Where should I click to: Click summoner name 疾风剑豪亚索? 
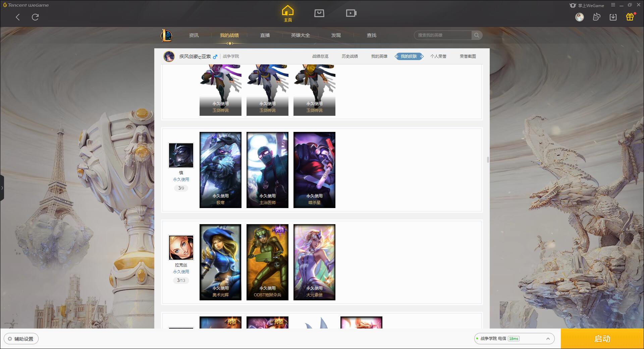click(195, 56)
